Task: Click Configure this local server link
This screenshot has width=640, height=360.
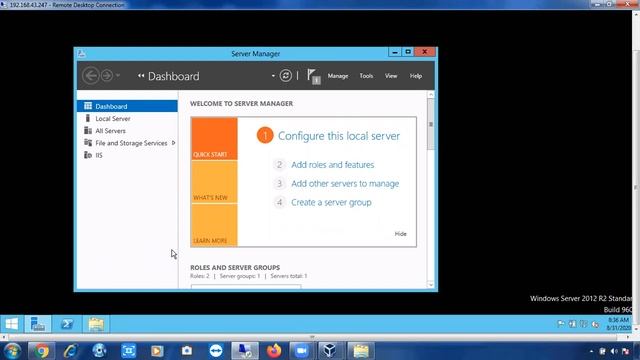Action: (339, 136)
